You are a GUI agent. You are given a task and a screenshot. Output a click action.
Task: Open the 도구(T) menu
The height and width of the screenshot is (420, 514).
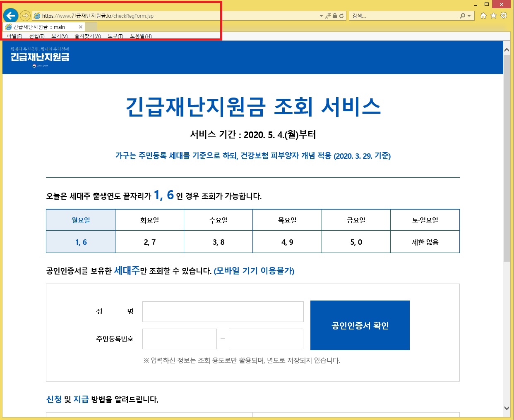115,36
